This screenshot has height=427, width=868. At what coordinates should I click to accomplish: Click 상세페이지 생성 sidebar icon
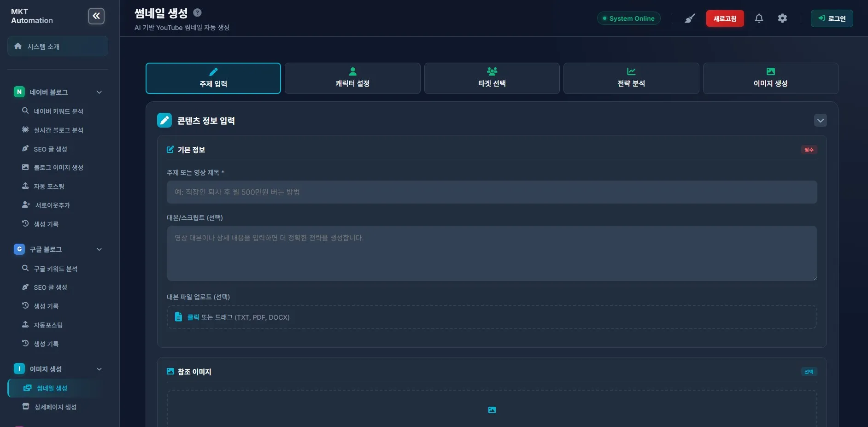[x=26, y=406]
